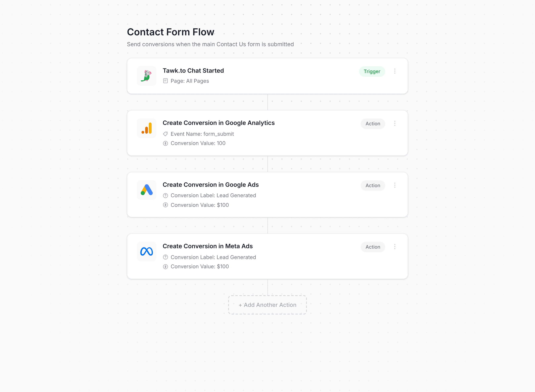
Task: Click the tag icon next to Event Name
Action: point(166,134)
